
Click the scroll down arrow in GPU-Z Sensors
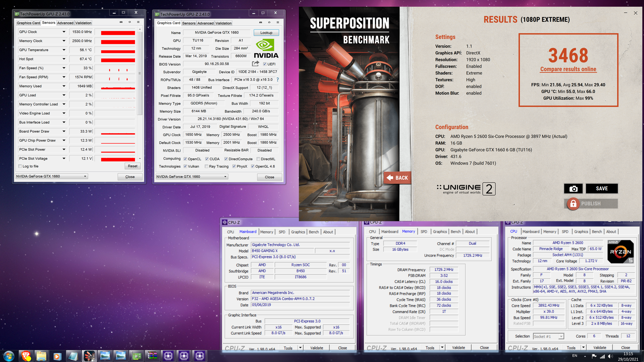point(140,159)
